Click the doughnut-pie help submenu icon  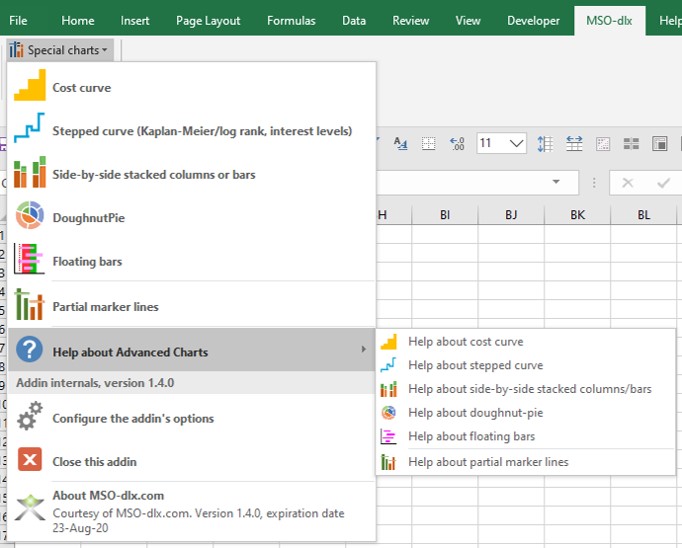[x=388, y=412]
